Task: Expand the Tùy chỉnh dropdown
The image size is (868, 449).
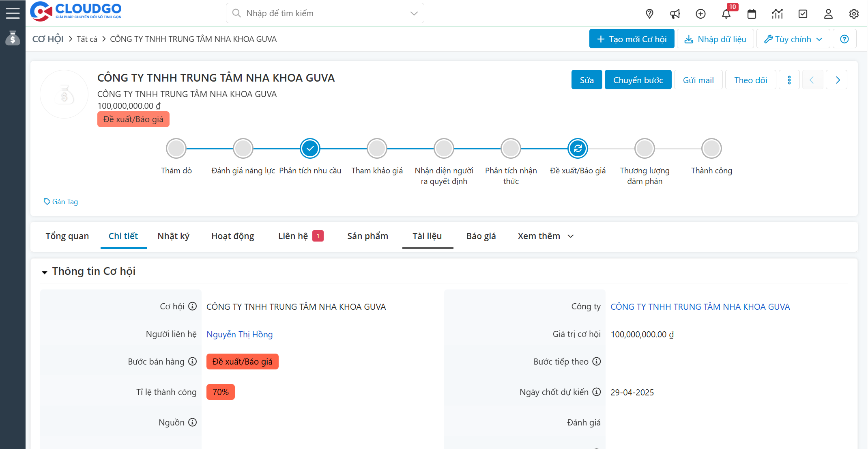Action: click(x=793, y=39)
